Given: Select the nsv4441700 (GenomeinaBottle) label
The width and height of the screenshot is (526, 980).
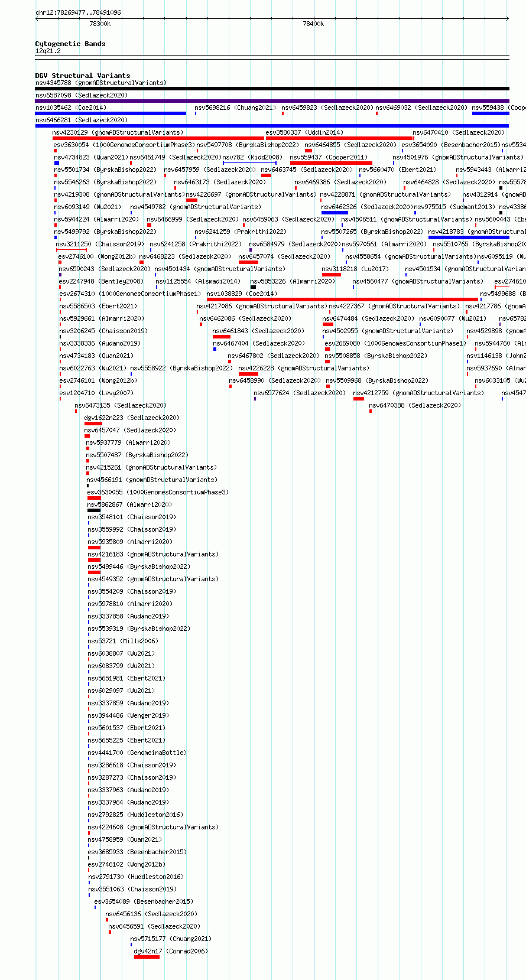Looking at the screenshot, I should coord(138,753).
